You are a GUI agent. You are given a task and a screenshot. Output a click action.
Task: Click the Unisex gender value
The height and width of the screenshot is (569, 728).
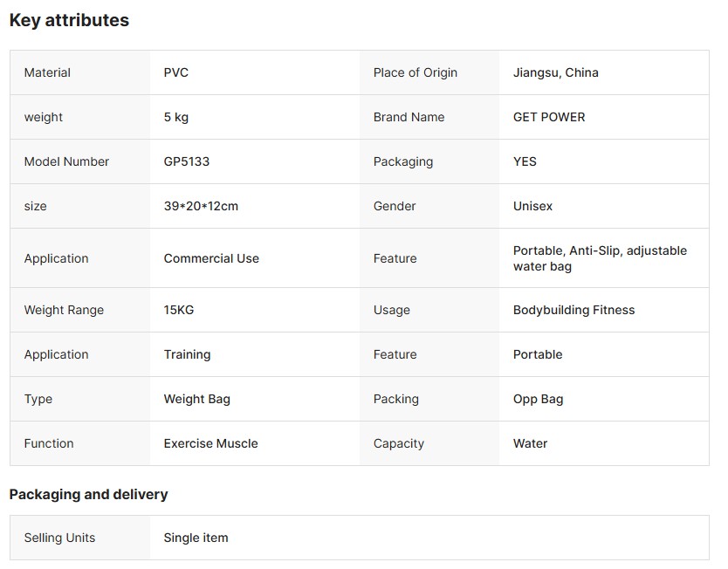click(x=532, y=206)
